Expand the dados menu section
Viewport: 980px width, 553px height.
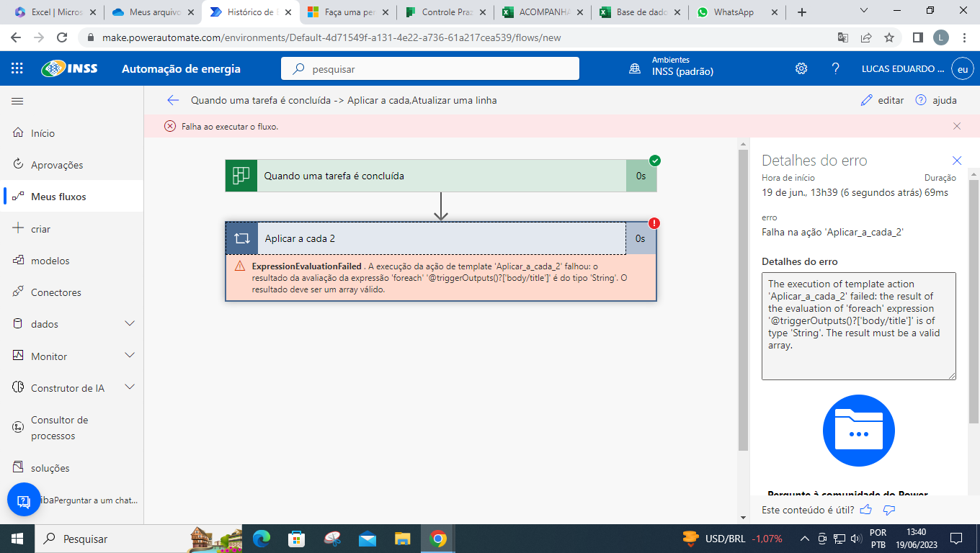(130, 324)
